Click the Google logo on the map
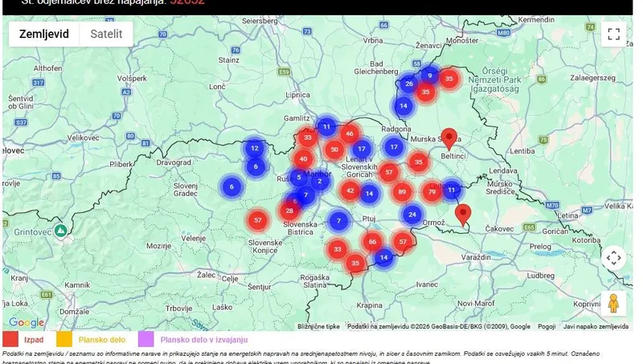The image size is (643, 364). click(x=27, y=322)
